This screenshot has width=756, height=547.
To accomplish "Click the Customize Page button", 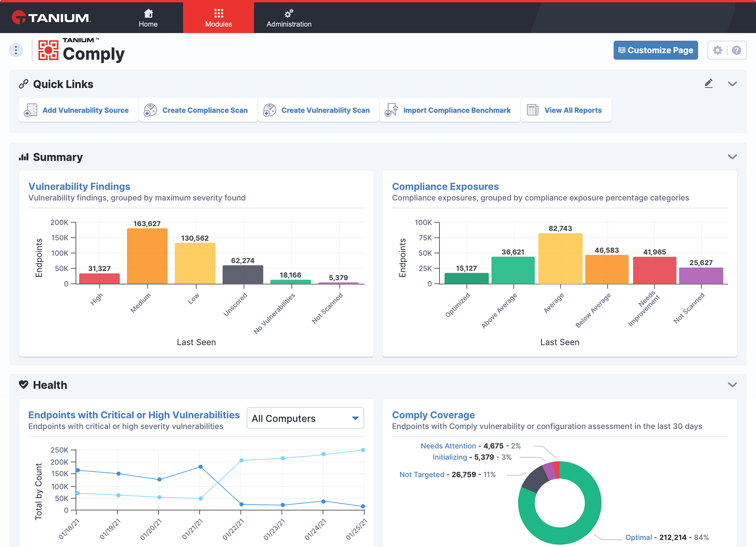I will [x=656, y=50].
